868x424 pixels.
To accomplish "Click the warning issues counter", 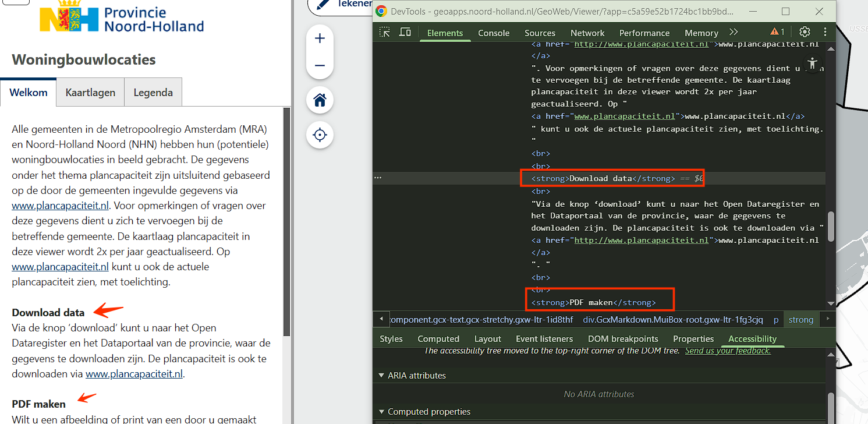I will pyautogui.click(x=777, y=32).
